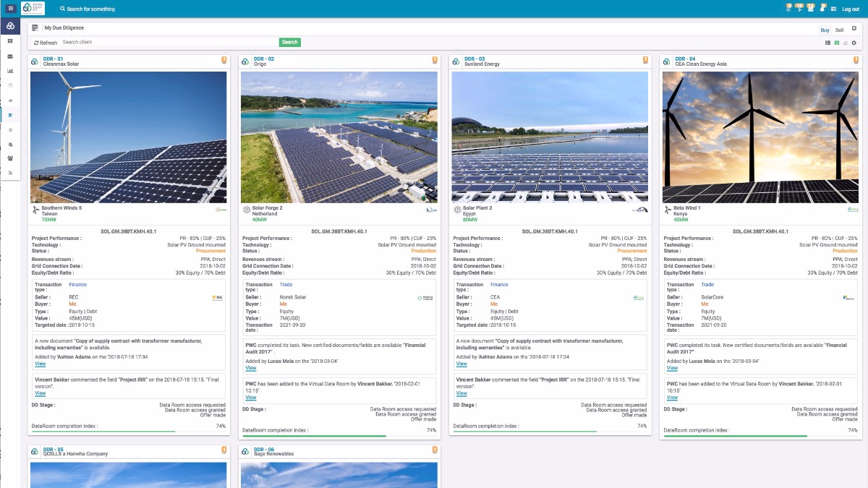Open the envelope messages icon in the sidebar
The image size is (868, 488).
pyautogui.click(x=10, y=56)
